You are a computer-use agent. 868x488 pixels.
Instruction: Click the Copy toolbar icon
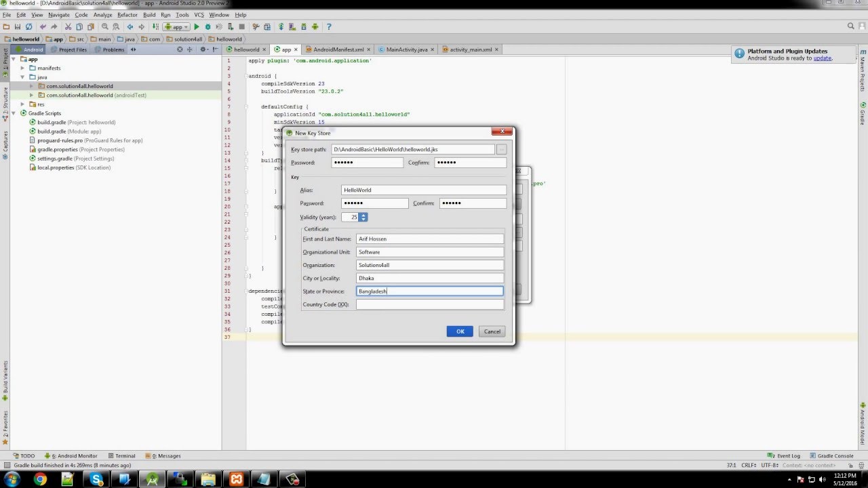[79, 26]
